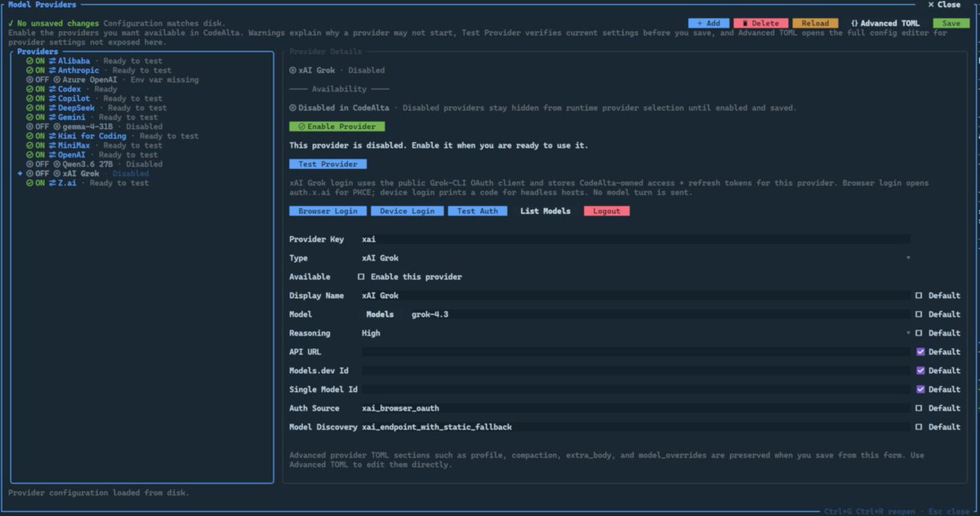Toggle Default checkbox for Model Discovery
Image resolution: width=980 pixels, height=516 pixels.
[919, 427]
